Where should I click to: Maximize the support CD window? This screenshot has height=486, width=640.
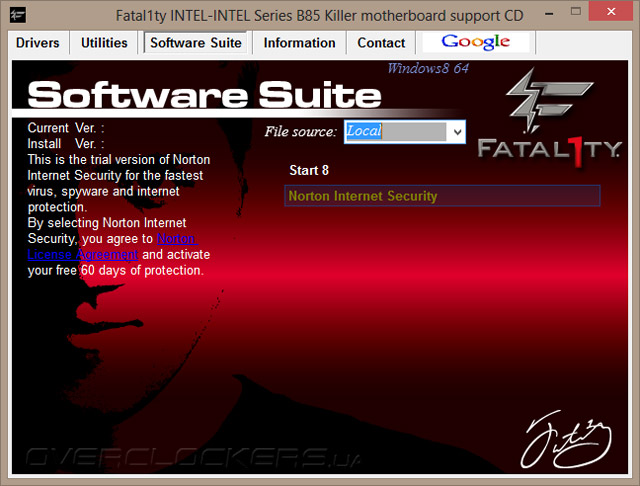[x=576, y=12]
